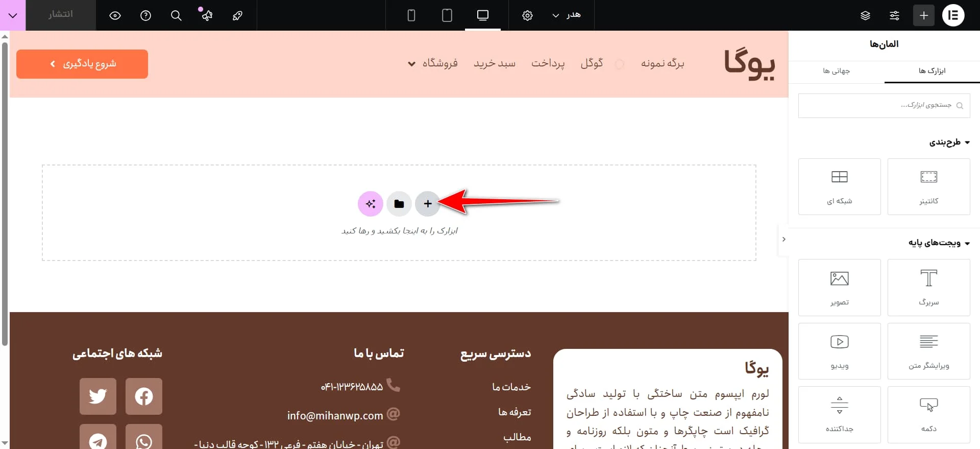Open template library folder button
The height and width of the screenshot is (449, 980).
399,204
